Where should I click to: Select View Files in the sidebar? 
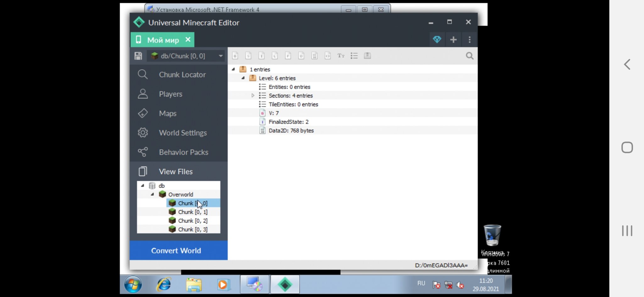click(179, 171)
